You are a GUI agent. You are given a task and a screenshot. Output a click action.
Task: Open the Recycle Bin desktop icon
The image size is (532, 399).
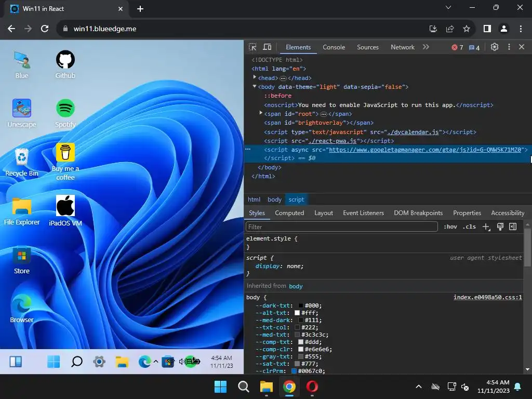(x=22, y=163)
